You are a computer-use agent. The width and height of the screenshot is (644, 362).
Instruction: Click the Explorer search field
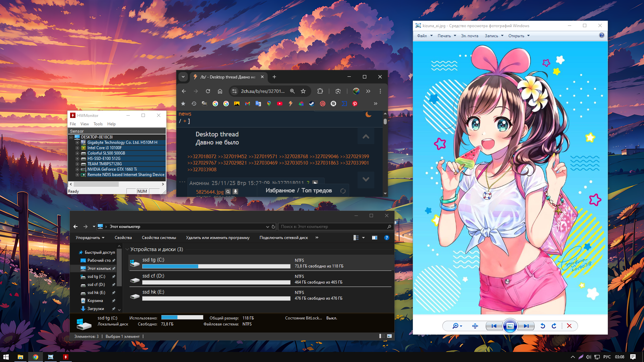click(x=332, y=227)
